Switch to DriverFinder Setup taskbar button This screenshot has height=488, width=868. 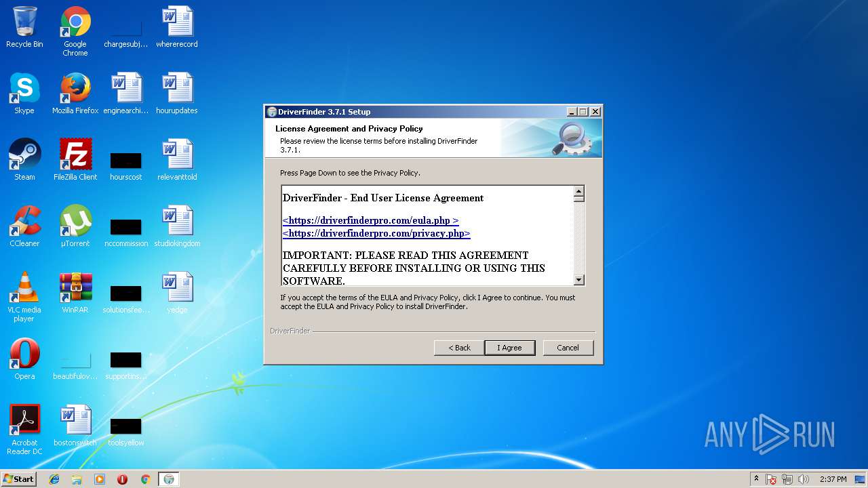click(169, 479)
